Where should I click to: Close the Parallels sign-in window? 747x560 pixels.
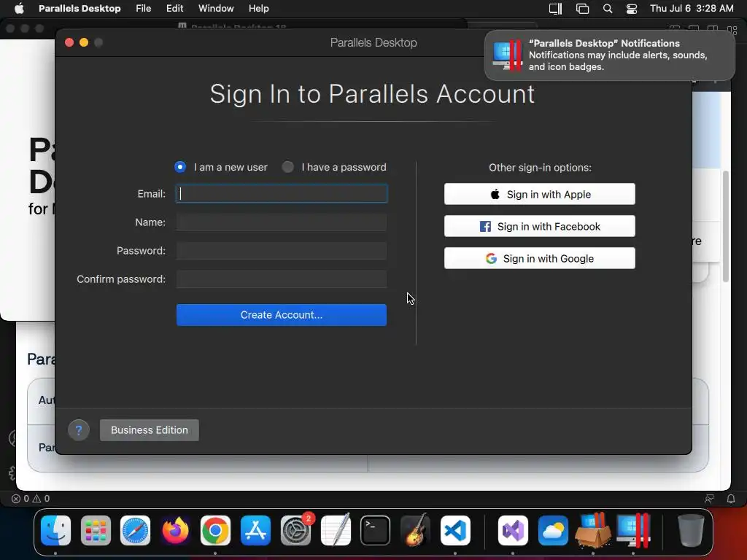69,42
